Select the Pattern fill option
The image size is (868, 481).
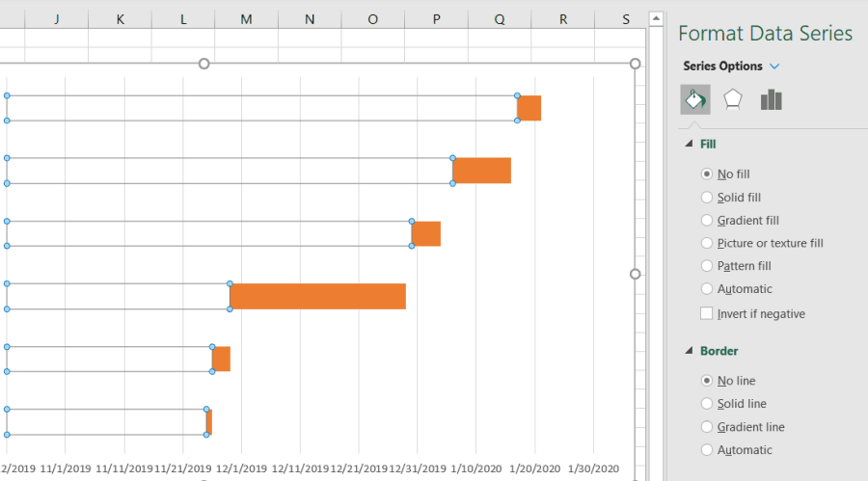click(x=707, y=266)
